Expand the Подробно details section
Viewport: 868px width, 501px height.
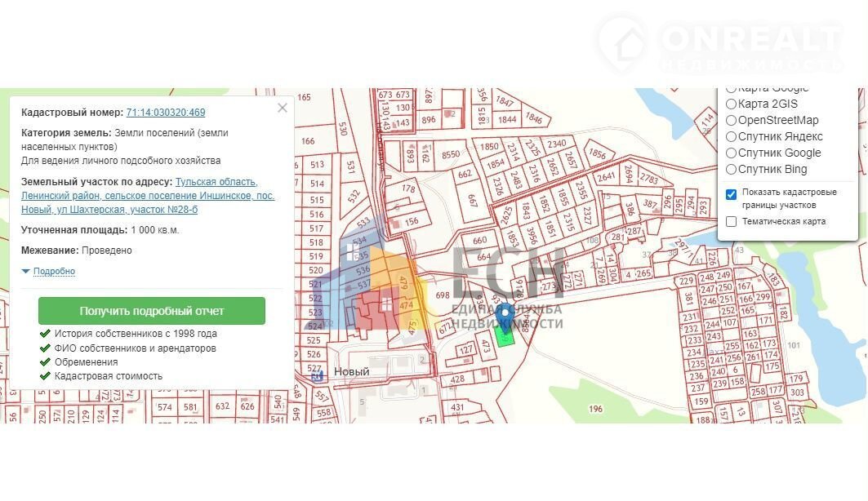54,272
